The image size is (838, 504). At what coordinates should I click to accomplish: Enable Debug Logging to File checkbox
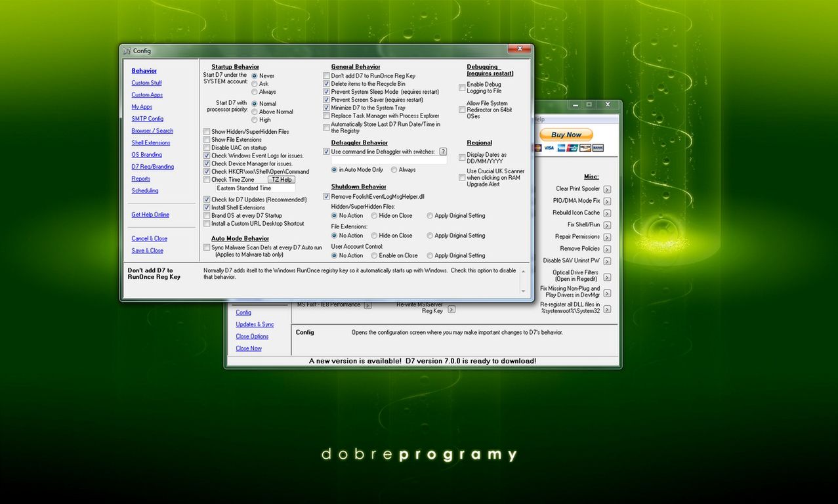[x=462, y=87]
